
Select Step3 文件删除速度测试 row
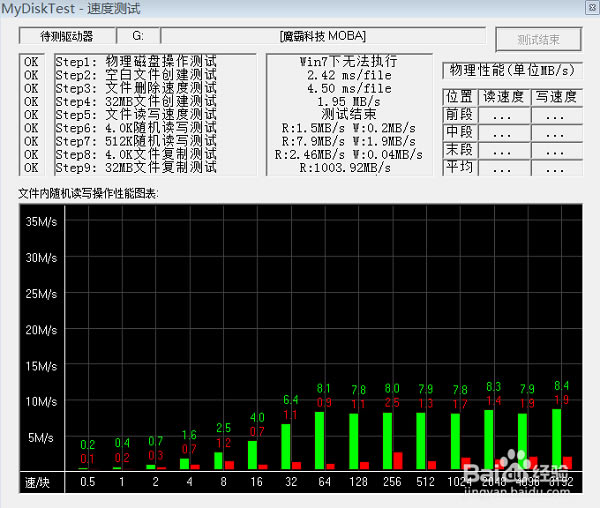(135, 88)
